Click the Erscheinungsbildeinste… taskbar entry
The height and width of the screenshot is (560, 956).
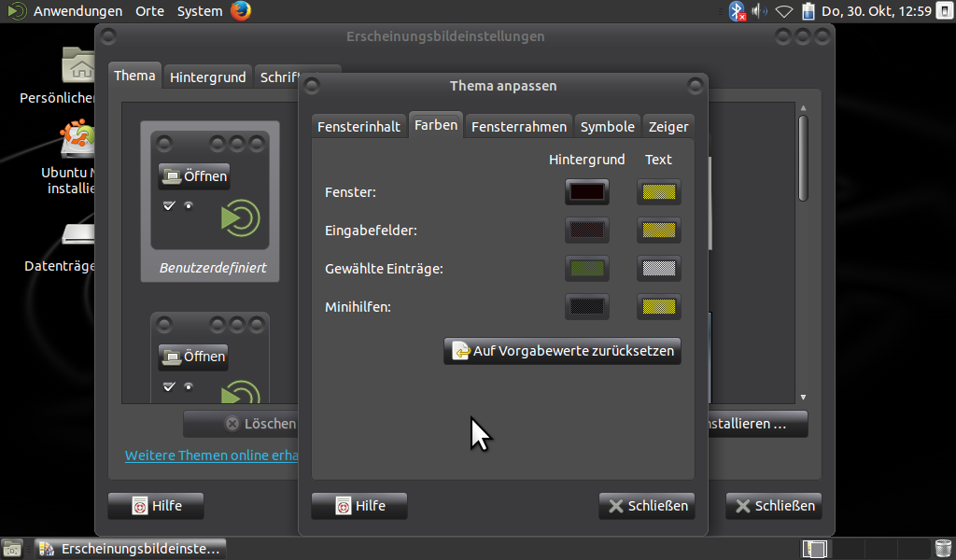tap(130, 549)
